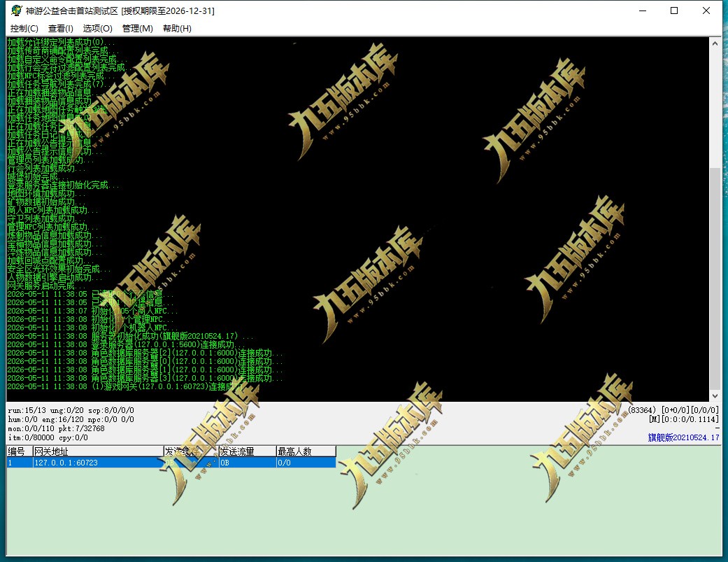Click log line 角色数据库服务器[2] 连接成功
Screen dimensions: 728x562
click(145, 353)
